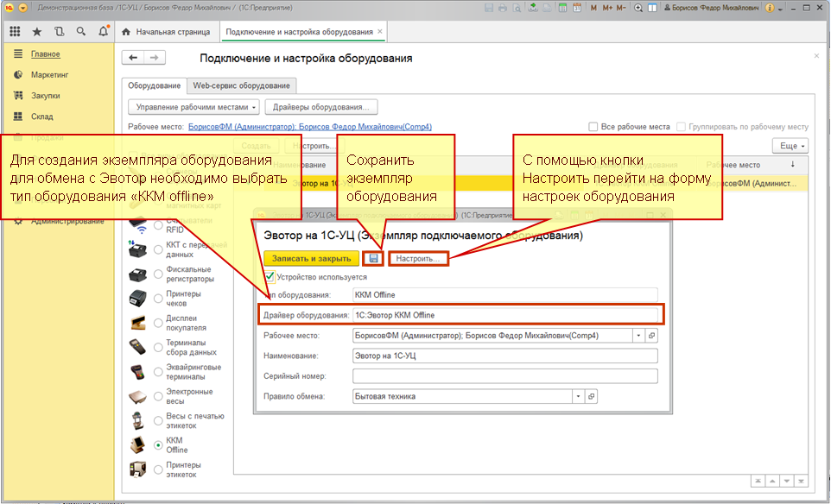Click the Save diskette icon in the equipment dialog

click(374, 258)
